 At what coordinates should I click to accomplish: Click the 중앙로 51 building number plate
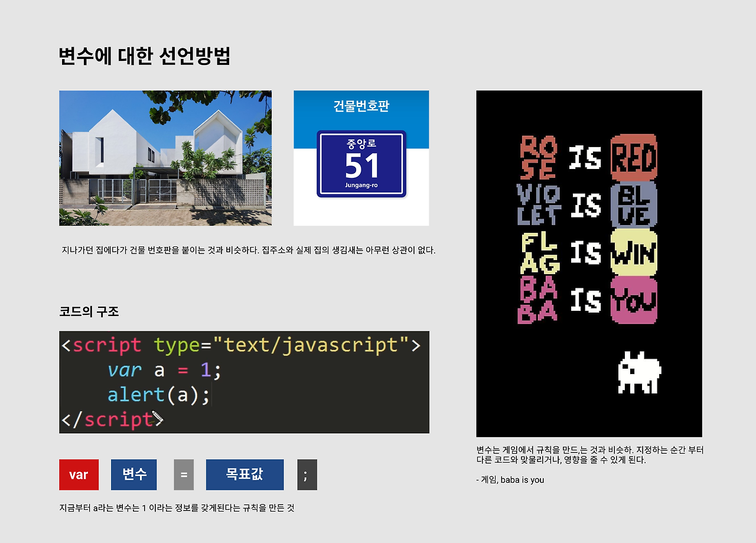pyautogui.click(x=361, y=164)
